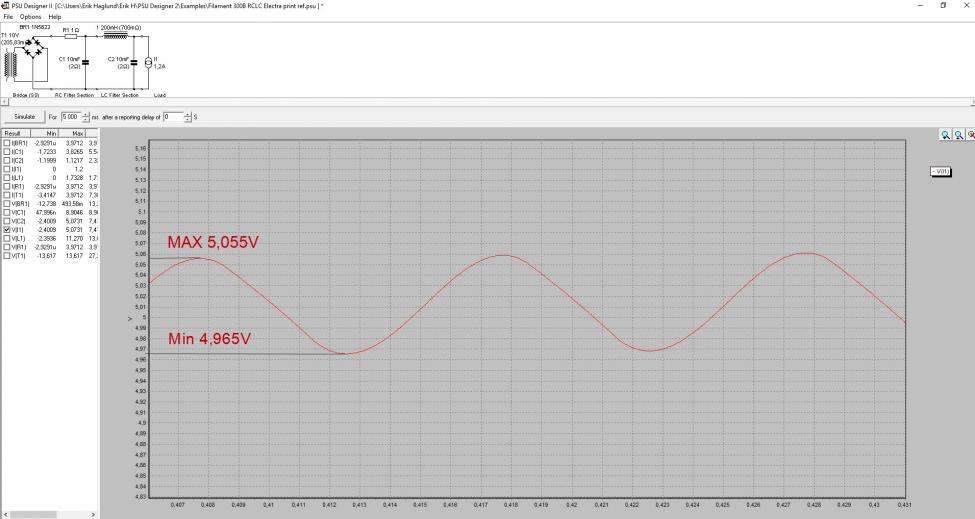Toggle the I(R1) result checkbox
This screenshot has width=975, height=519.
pyautogui.click(x=7, y=186)
